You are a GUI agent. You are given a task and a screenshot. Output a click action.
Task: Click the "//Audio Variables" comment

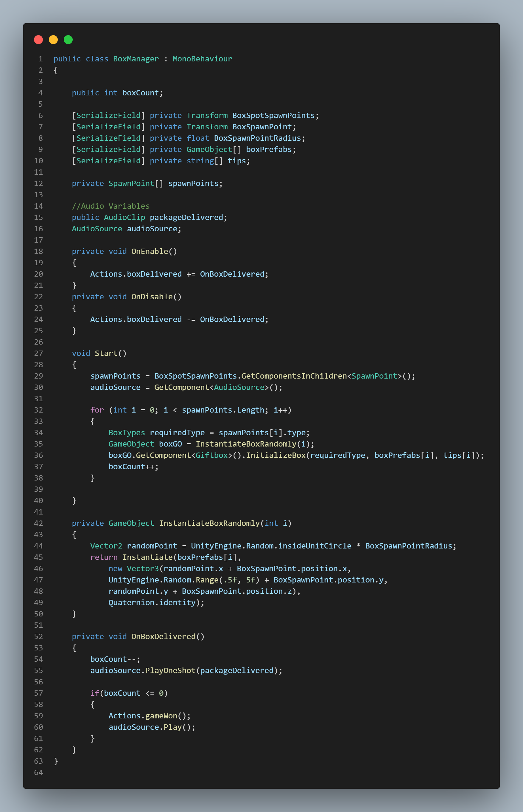[x=111, y=206]
